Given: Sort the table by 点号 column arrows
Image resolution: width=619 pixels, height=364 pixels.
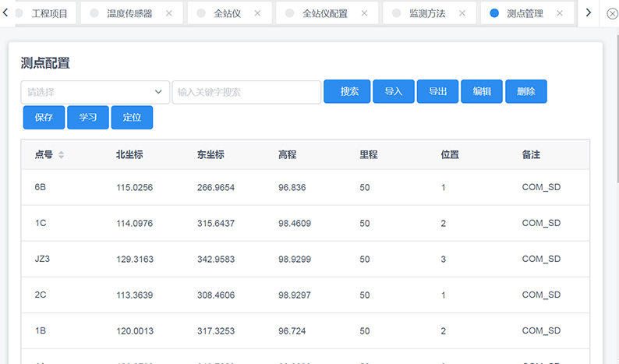Looking at the screenshot, I should [x=61, y=155].
